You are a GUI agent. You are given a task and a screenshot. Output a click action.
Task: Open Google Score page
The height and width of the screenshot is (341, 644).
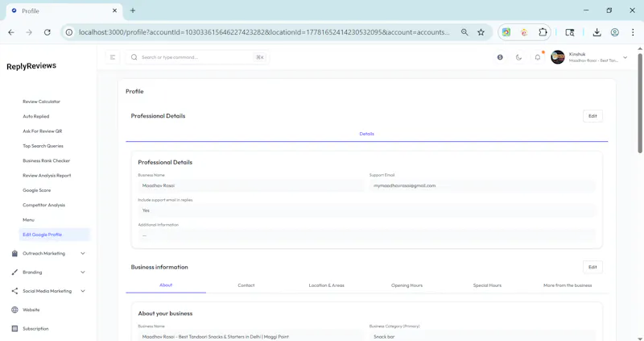tap(37, 190)
